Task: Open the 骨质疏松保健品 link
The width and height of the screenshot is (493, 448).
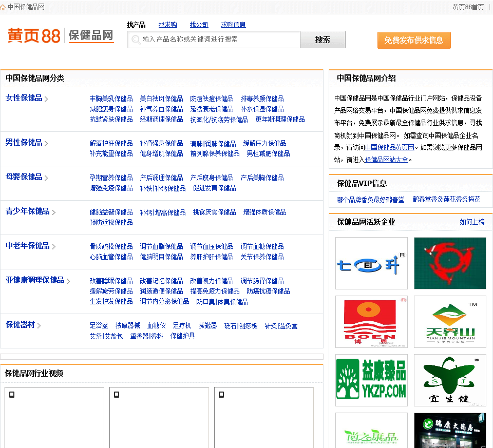Action: click(111, 247)
